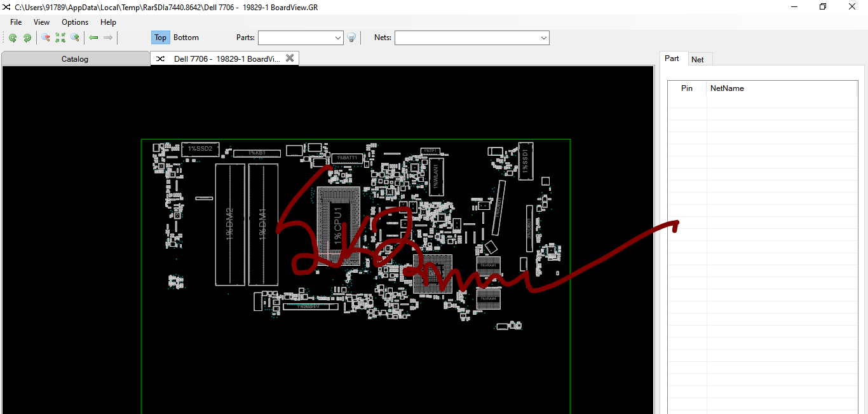
Task: Zoom out of the board view
Action: pos(46,38)
